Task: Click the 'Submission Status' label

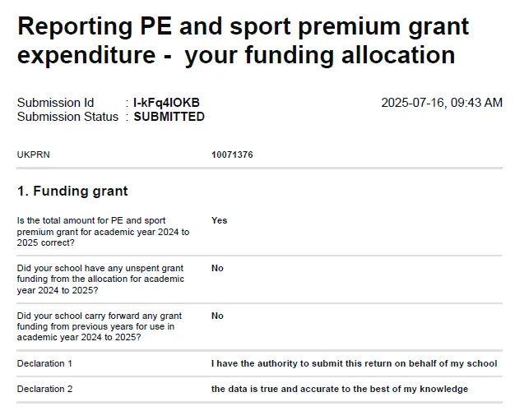Action: tap(67, 117)
